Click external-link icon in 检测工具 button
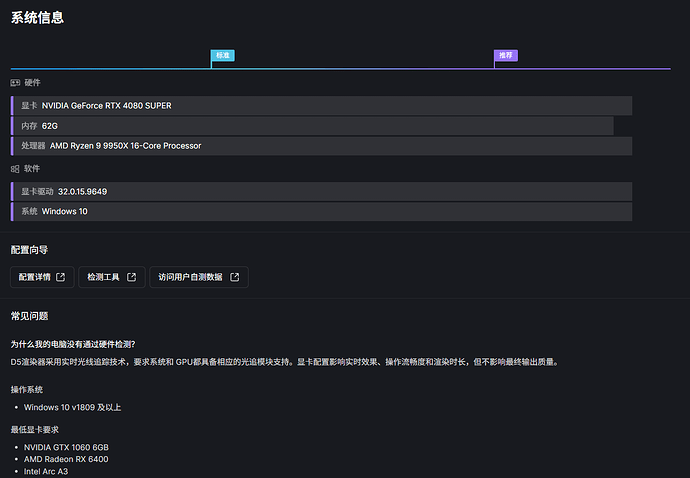Viewport: 690px width, 478px height. [132, 277]
